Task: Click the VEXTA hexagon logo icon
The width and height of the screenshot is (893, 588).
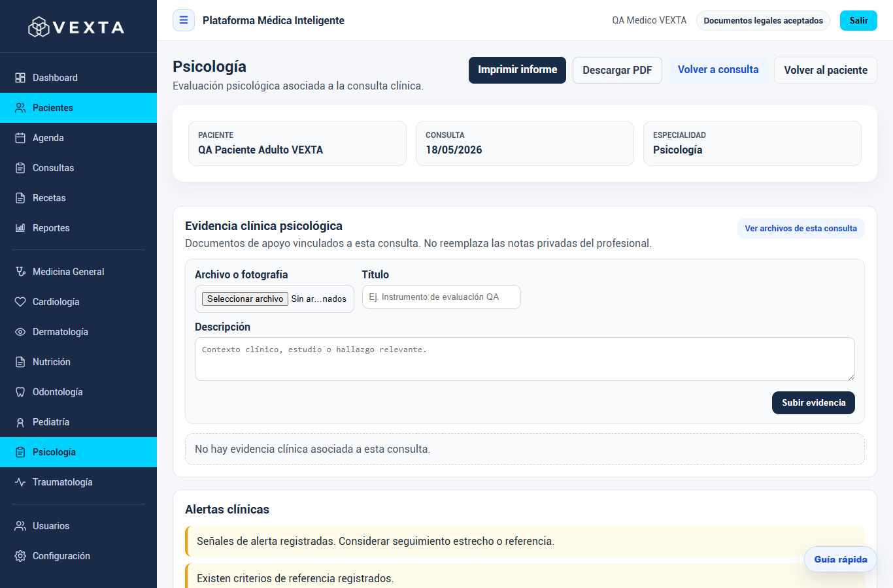Action: click(39, 27)
